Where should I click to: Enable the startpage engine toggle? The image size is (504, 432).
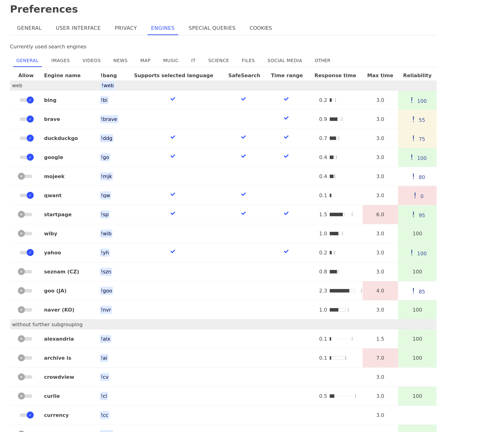pyautogui.click(x=25, y=214)
